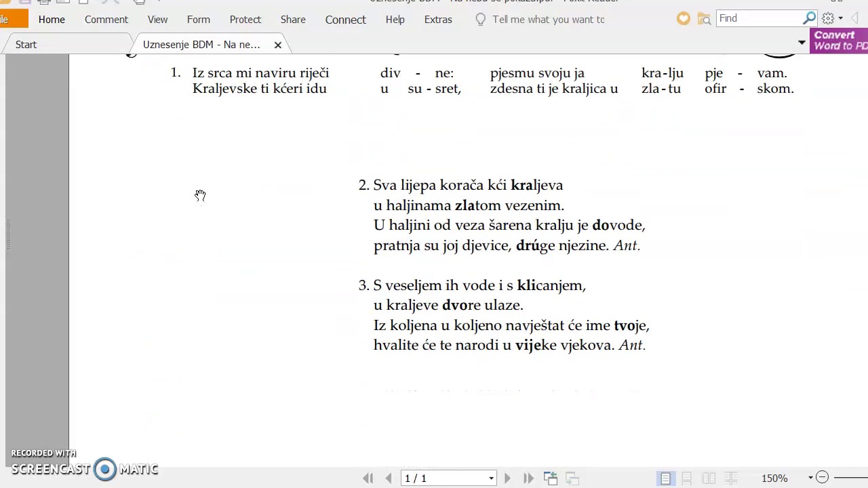Image resolution: width=868 pixels, height=488 pixels.
Task: Click the Tell me what you want field
Action: [548, 20]
